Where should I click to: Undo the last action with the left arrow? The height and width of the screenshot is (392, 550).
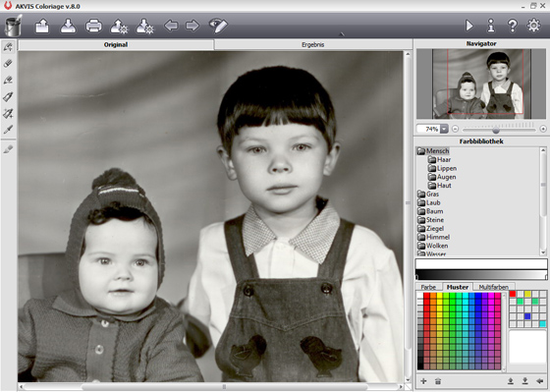click(171, 26)
